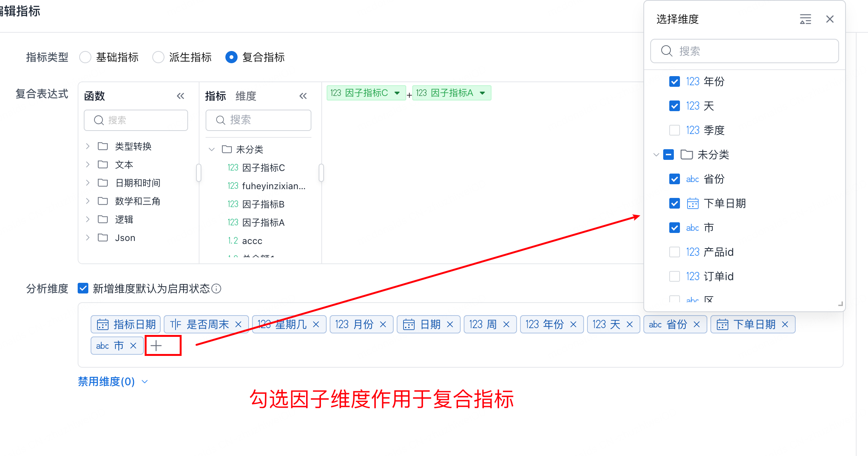Viewport: 868px width, 456px height.
Task: Click the 指标日期 dimension tag
Action: point(126,324)
